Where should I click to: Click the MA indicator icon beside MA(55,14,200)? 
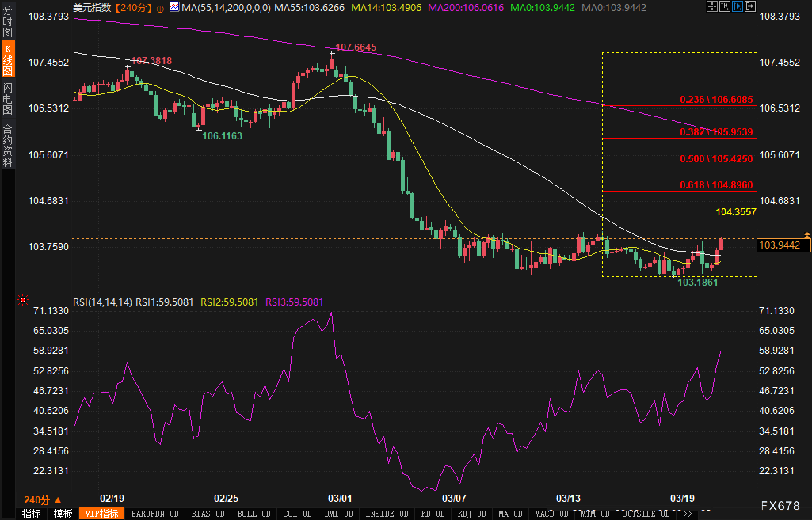point(174,7)
